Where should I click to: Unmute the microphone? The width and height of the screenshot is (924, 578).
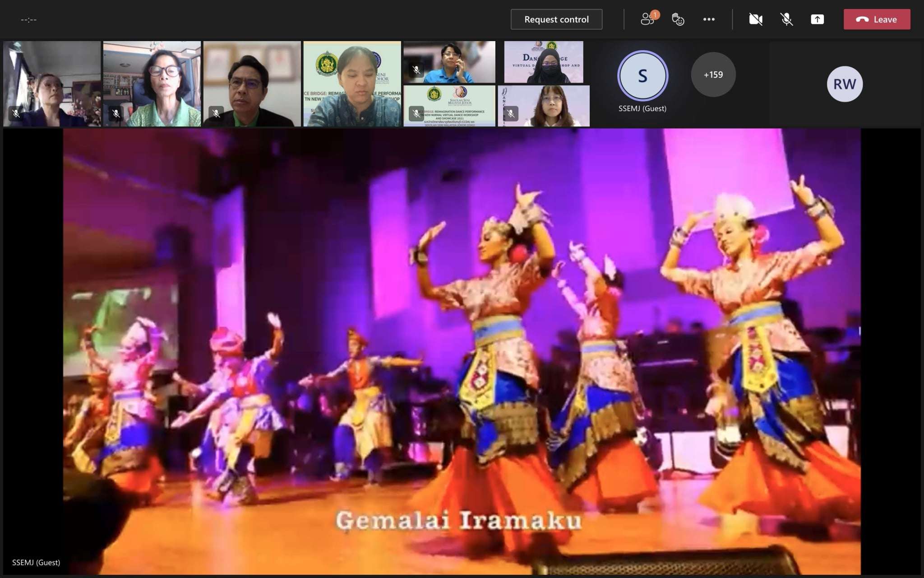click(786, 19)
